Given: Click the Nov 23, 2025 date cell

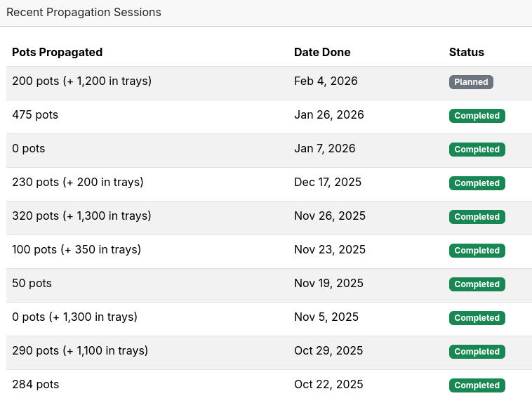Looking at the screenshot, I should 329,250.
